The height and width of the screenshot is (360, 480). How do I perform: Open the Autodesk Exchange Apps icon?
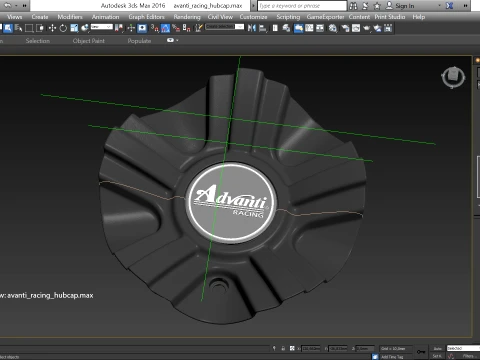[x=450, y=6]
